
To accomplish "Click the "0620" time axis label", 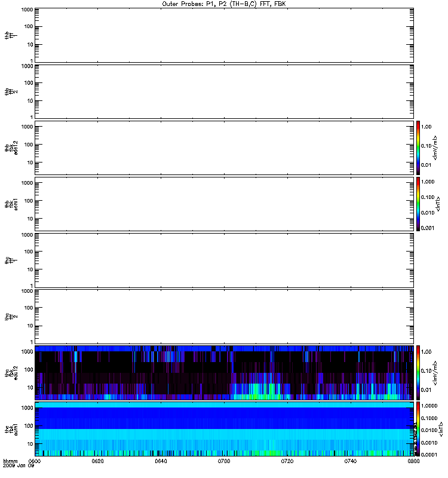I will 97,461.
